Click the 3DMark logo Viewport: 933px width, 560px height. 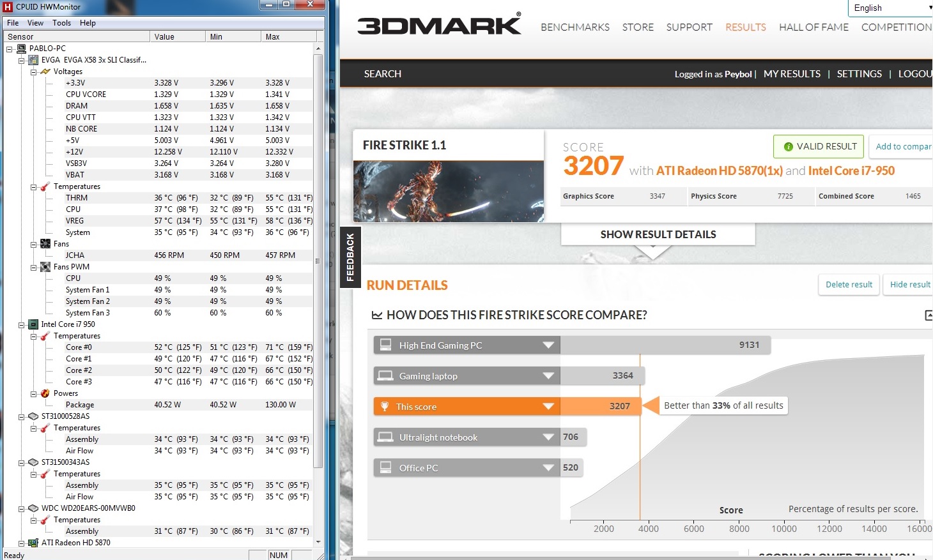pos(439,26)
